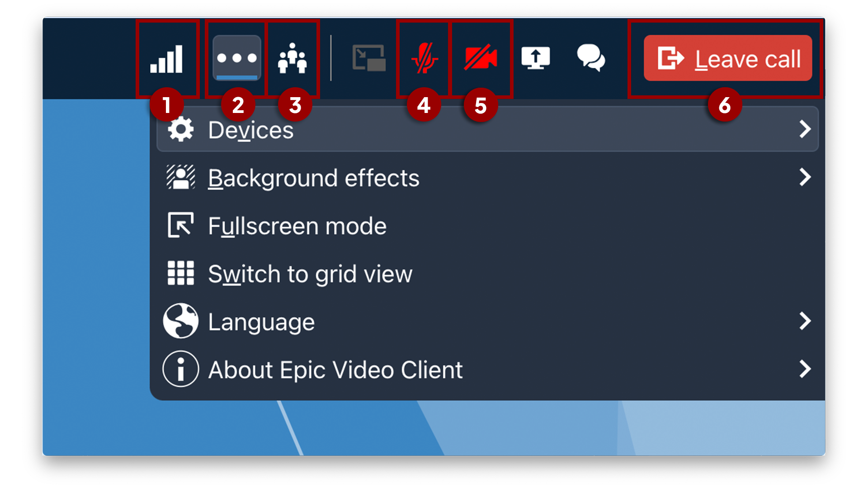868x488 pixels.
Task: Check the connection quality indicator
Action: (x=168, y=57)
